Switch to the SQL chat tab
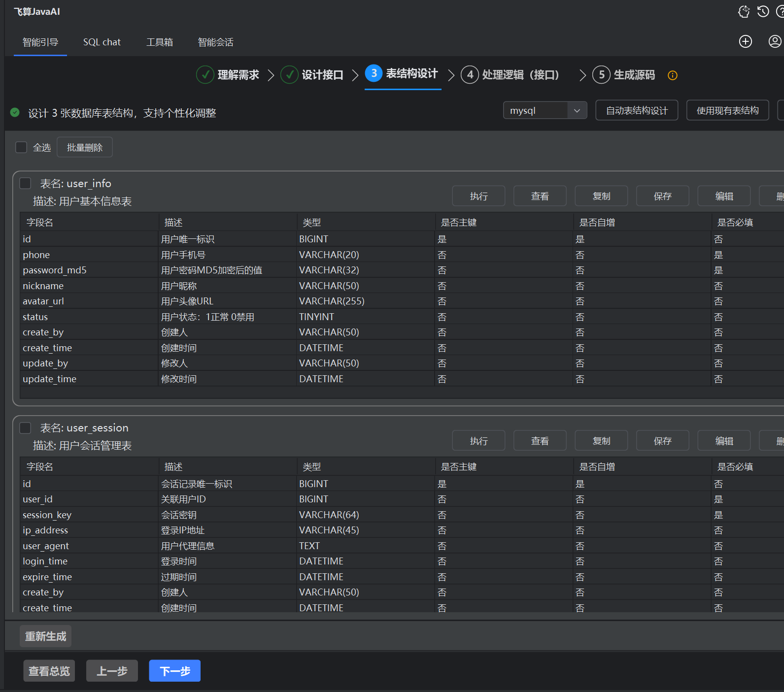Image resolution: width=784 pixels, height=692 pixels. [x=102, y=42]
